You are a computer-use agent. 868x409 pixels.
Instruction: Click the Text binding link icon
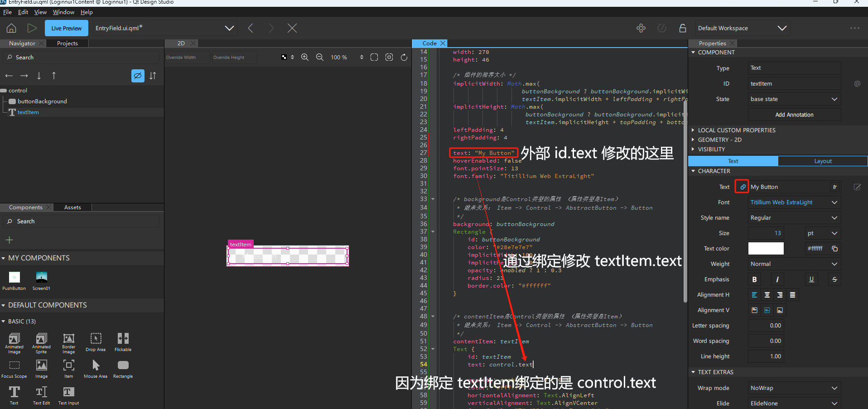coord(742,187)
